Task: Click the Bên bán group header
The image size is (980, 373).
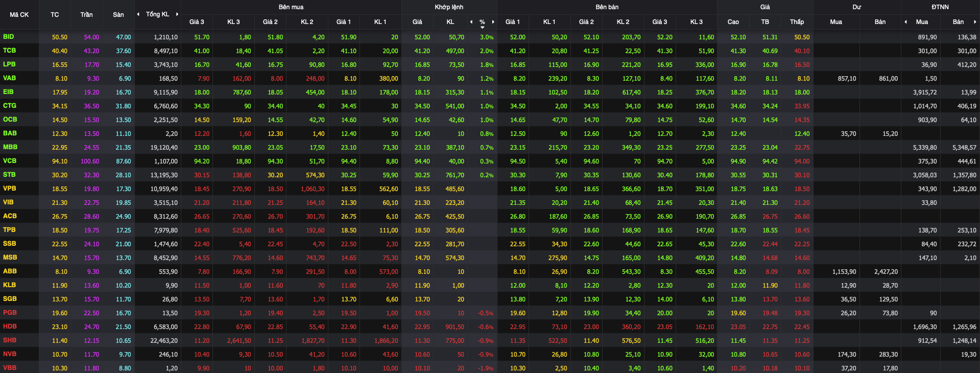Action: tap(607, 7)
